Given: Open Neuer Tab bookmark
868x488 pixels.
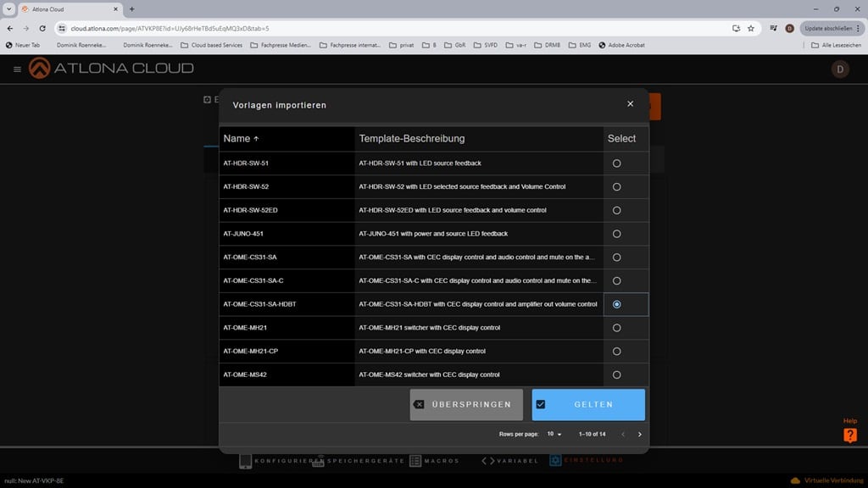Looking at the screenshot, I should pyautogui.click(x=23, y=46).
